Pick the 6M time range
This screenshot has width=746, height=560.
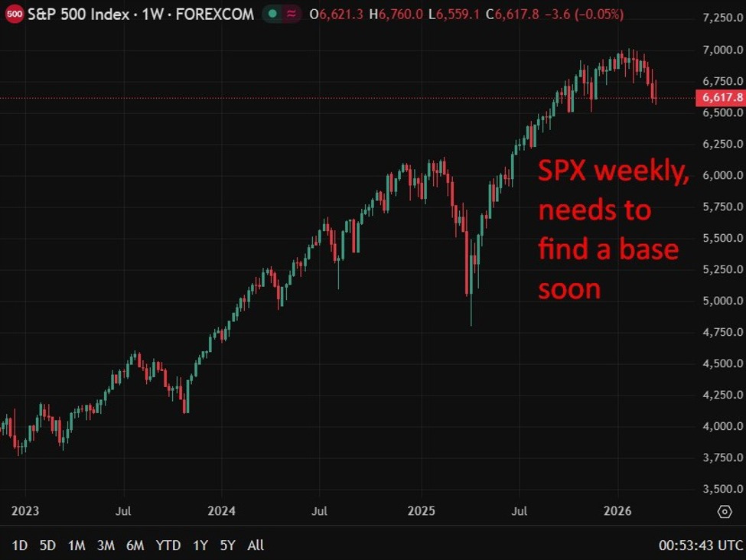tap(135, 545)
